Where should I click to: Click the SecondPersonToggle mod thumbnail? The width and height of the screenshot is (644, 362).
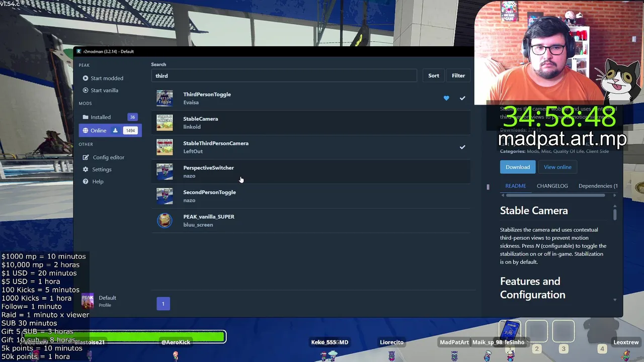tap(165, 196)
